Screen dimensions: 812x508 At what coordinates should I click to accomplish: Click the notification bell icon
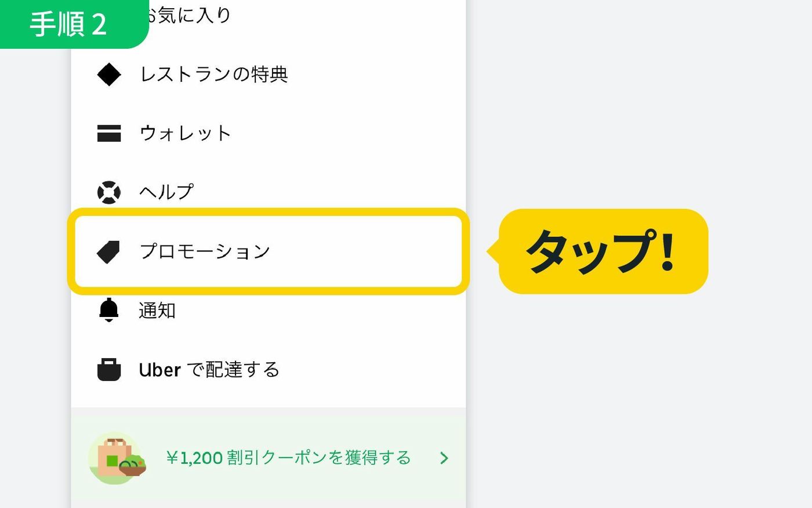pyautogui.click(x=109, y=310)
